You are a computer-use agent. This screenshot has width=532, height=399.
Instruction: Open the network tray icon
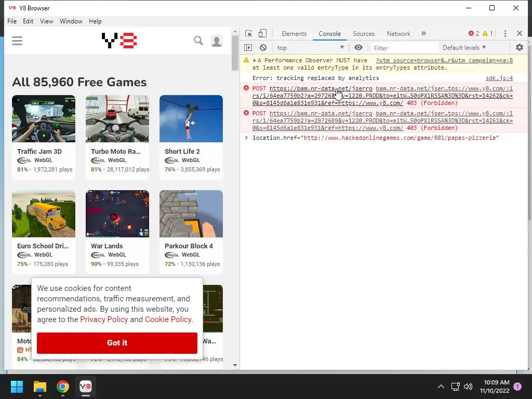(455, 387)
